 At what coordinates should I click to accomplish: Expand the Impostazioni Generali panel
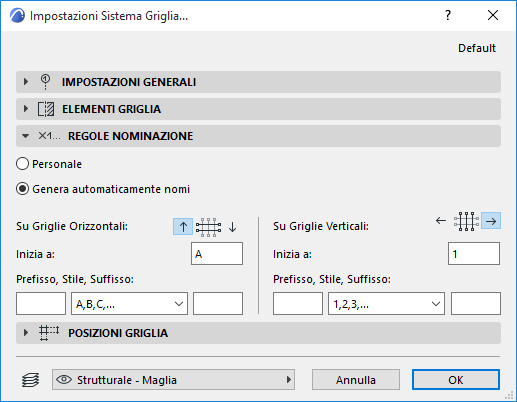pos(258,82)
